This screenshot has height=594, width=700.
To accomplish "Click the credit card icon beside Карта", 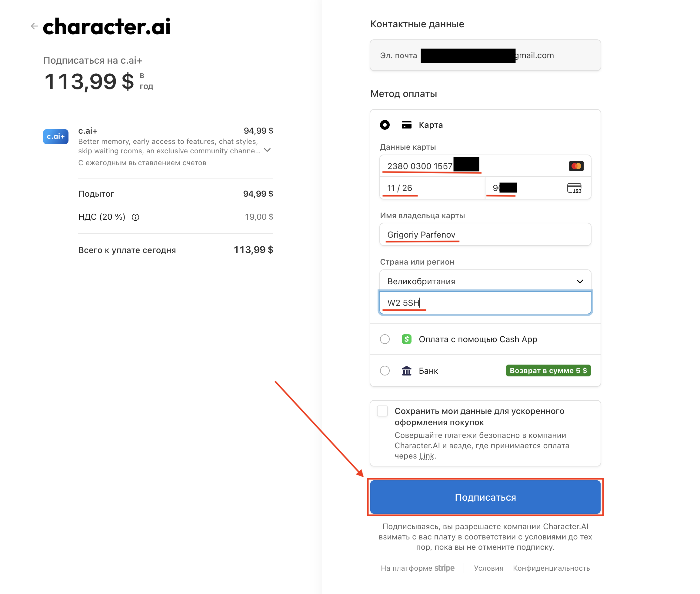I will (406, 125).
